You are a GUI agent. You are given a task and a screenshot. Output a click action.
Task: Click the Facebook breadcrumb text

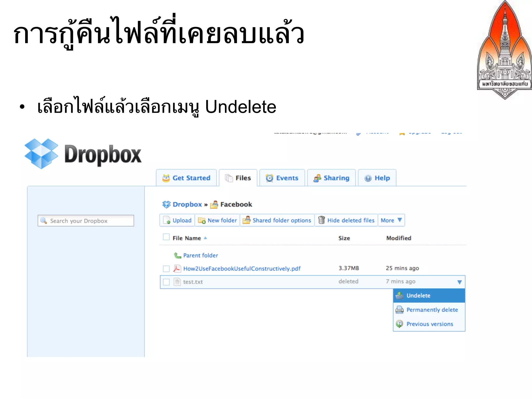pyautogui.click(x=236, y=204)
